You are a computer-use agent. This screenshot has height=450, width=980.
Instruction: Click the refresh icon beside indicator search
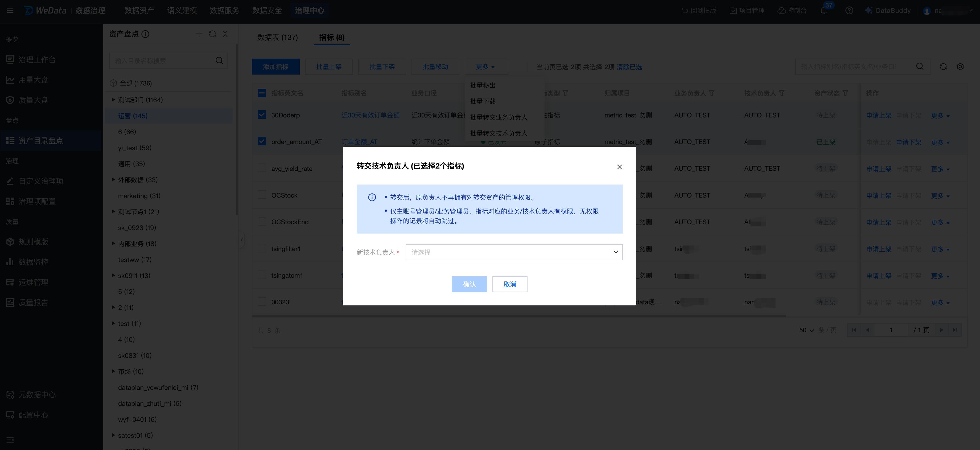[x=943, y=67]
